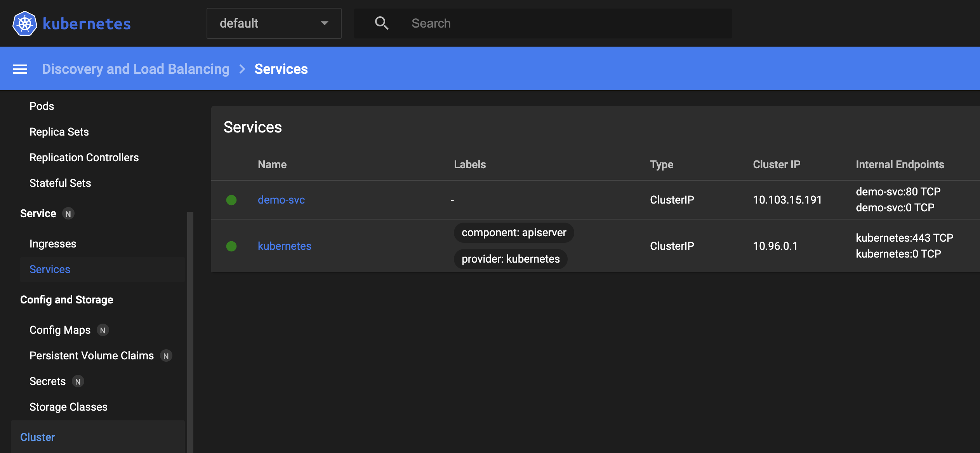Click Discovery and Load Balancing breadcrumb
The height and width of the screenshot is (453, 980).
point(136,69)
